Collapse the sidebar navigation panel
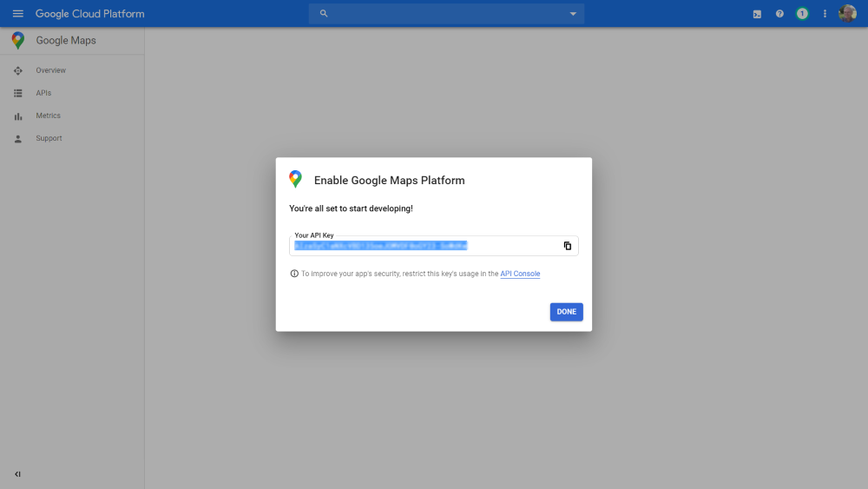Screen dimensions: 868x489 17,474
